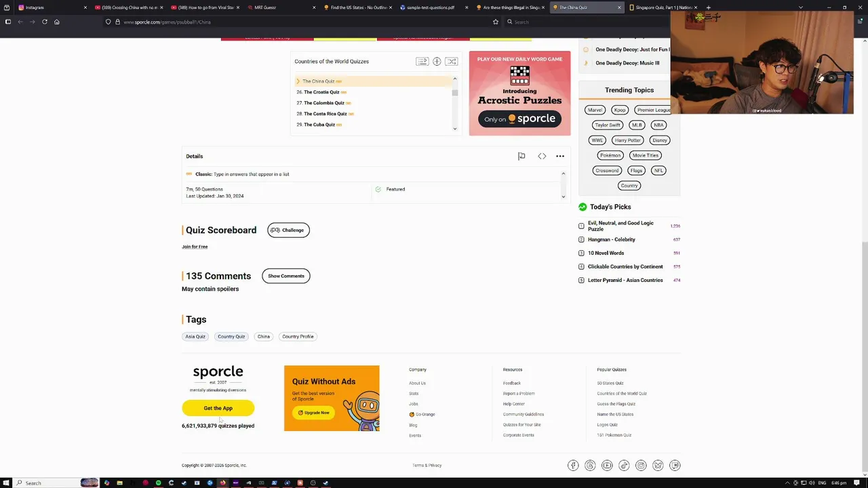Open The Croatia Quiz in playlist
The height and width of the screenshot is (488, 868).
tap(321, 92)
